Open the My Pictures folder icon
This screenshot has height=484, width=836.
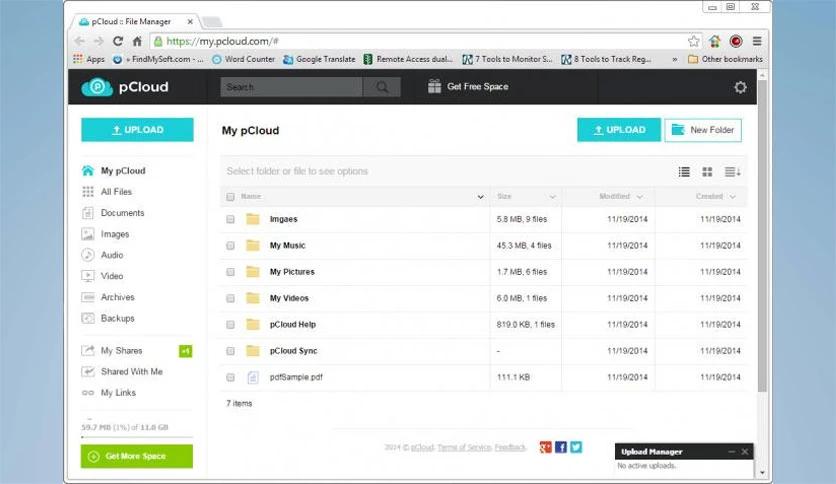253,272
